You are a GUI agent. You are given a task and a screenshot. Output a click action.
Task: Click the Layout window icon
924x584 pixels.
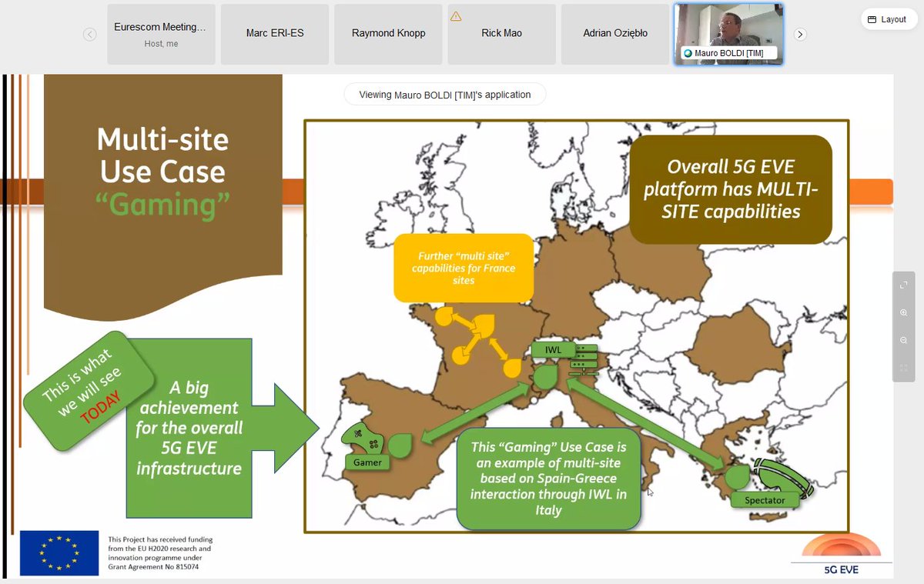(x=872, y=20)
